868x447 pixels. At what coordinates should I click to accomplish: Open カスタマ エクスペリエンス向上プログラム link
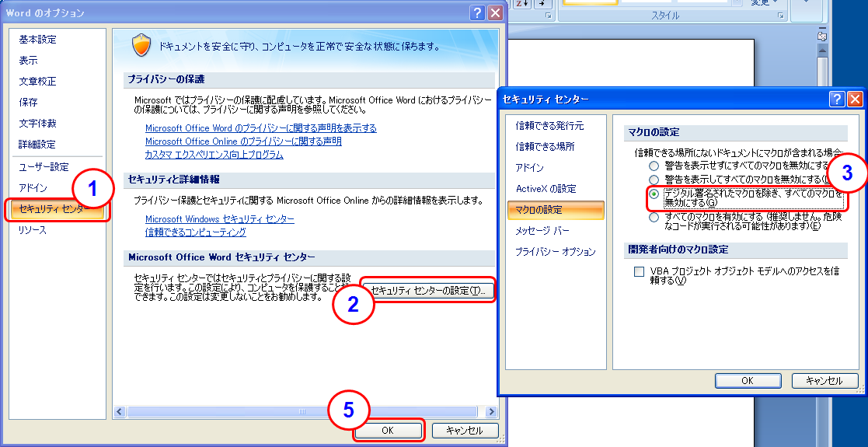pyautogui.click(x=214, y=155)
